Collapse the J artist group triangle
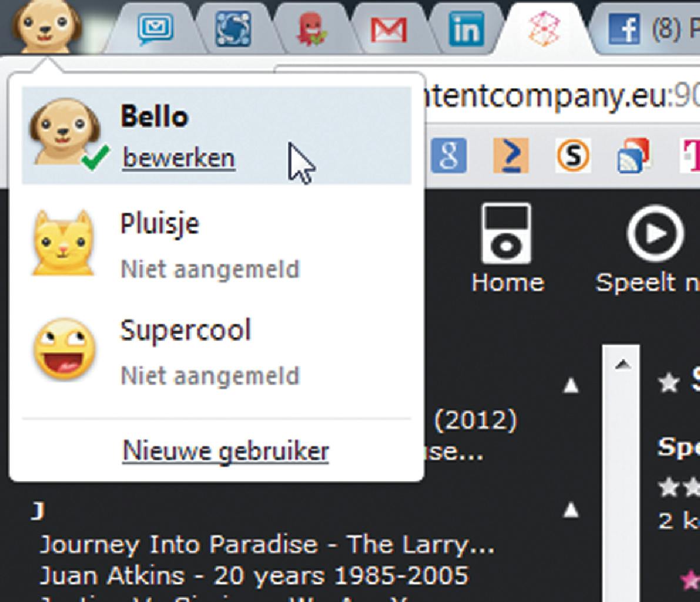 tap(570, 511)
